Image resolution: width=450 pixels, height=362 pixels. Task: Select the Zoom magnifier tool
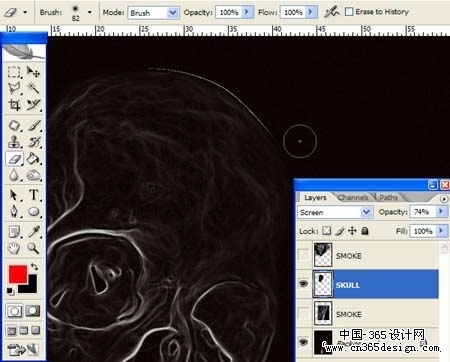[33, 248]
